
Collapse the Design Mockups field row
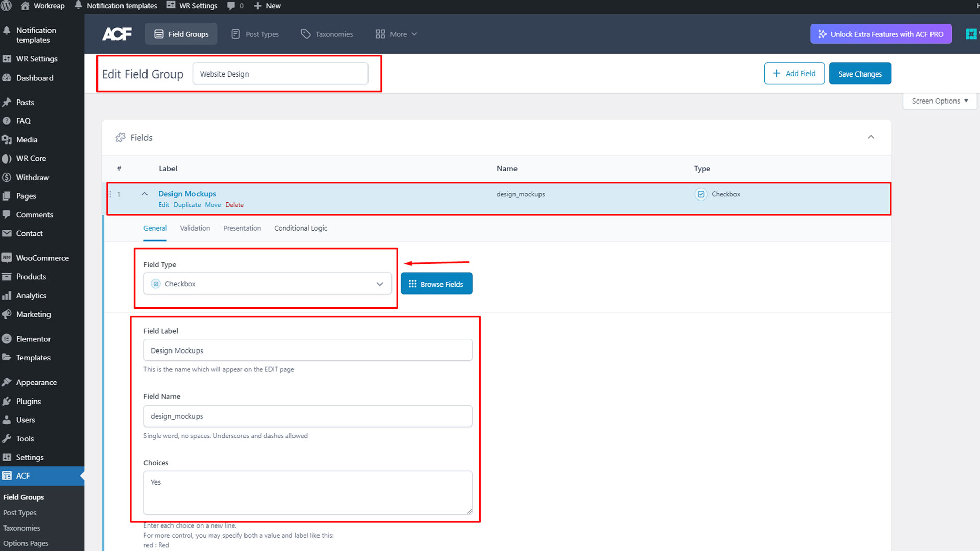(x=144, y=194)
